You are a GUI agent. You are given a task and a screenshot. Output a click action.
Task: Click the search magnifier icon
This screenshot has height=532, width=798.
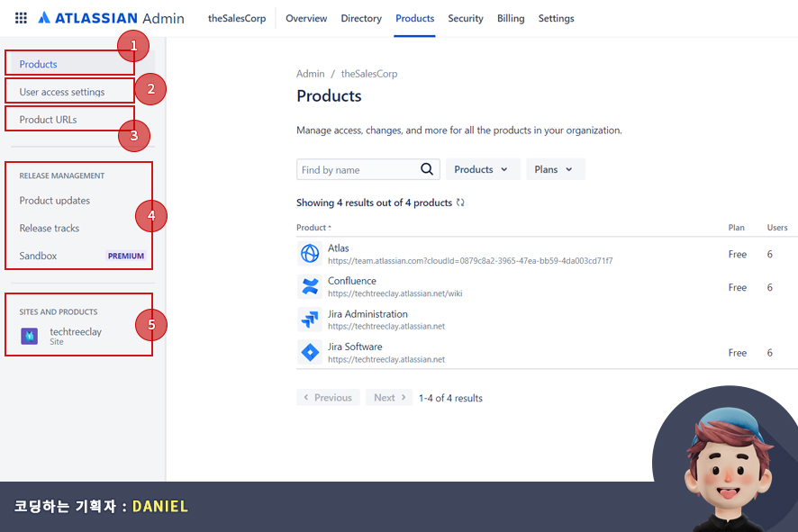click(x=427, y=169)
